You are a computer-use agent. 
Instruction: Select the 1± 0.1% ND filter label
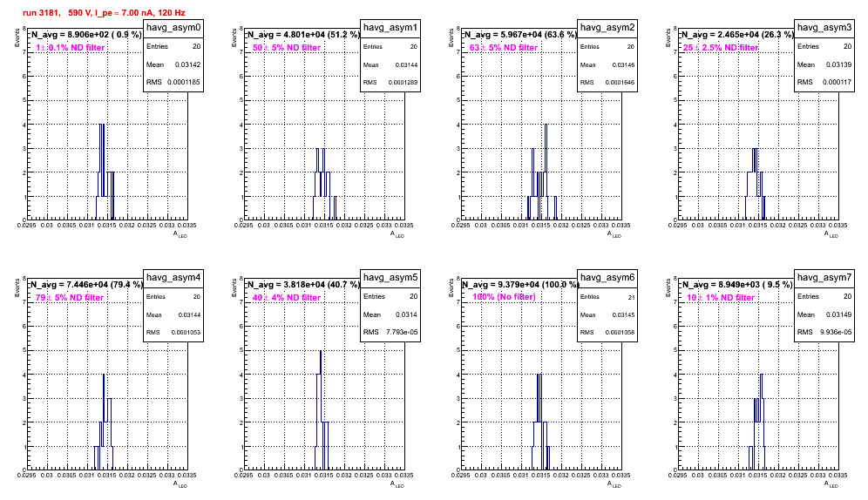click(x=71, y=48)
